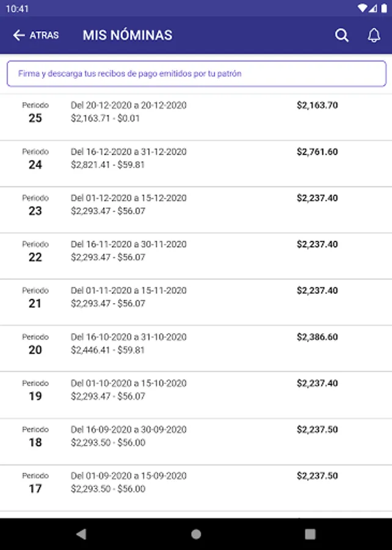The width and height of the screenshot is (392, 550).
Task: Tap the search magnifier icon
Action: pos(342,35)
